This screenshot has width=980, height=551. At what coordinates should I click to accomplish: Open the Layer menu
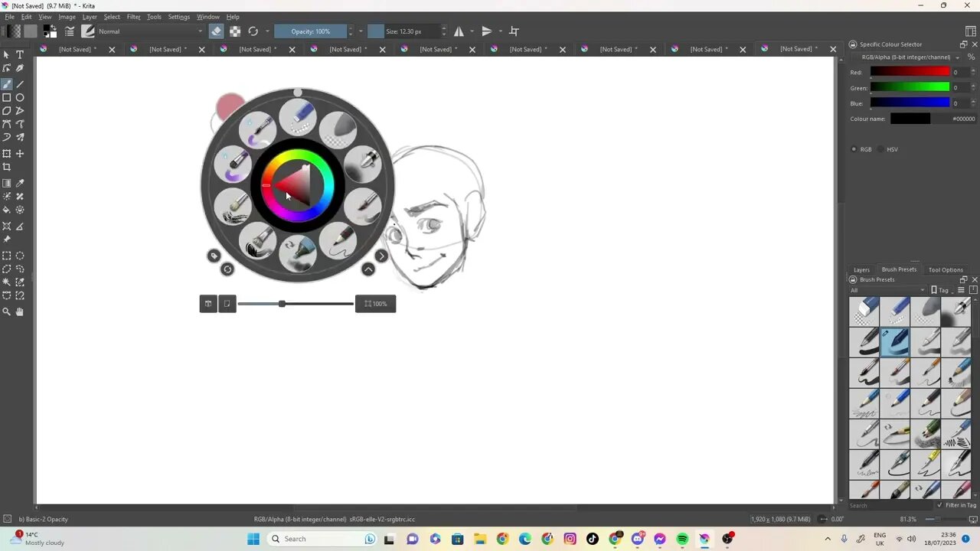click(90, 17)
